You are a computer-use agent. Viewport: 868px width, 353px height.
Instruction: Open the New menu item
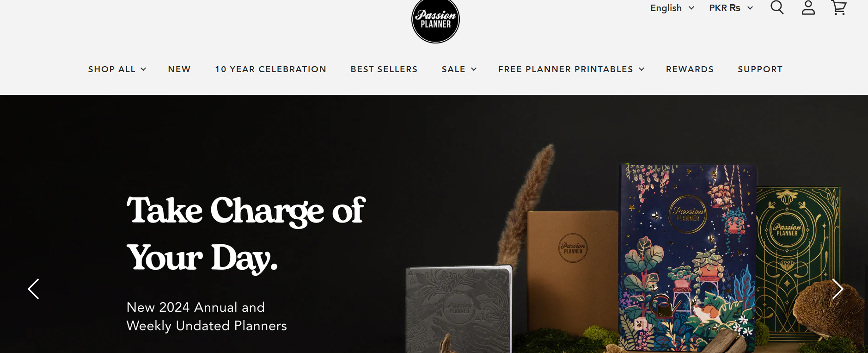coord(179,69)
